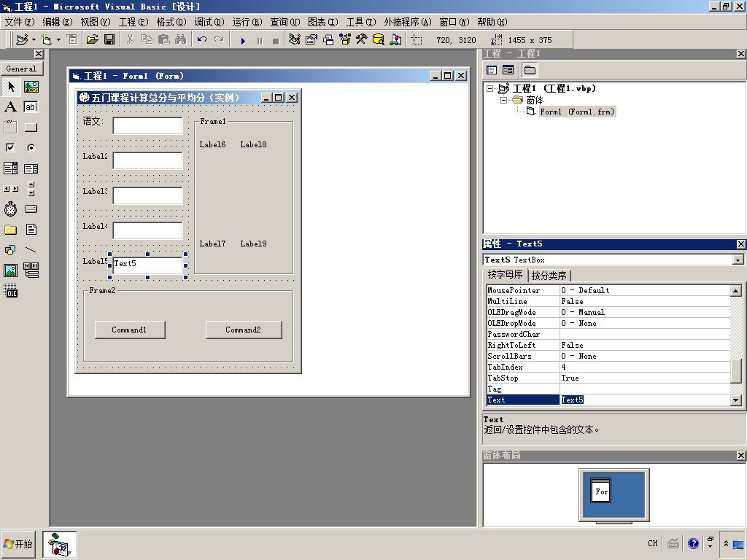Viewport: 747px width, 560px height.
Task: Start the program with the Run button
Action: [243, 41]
